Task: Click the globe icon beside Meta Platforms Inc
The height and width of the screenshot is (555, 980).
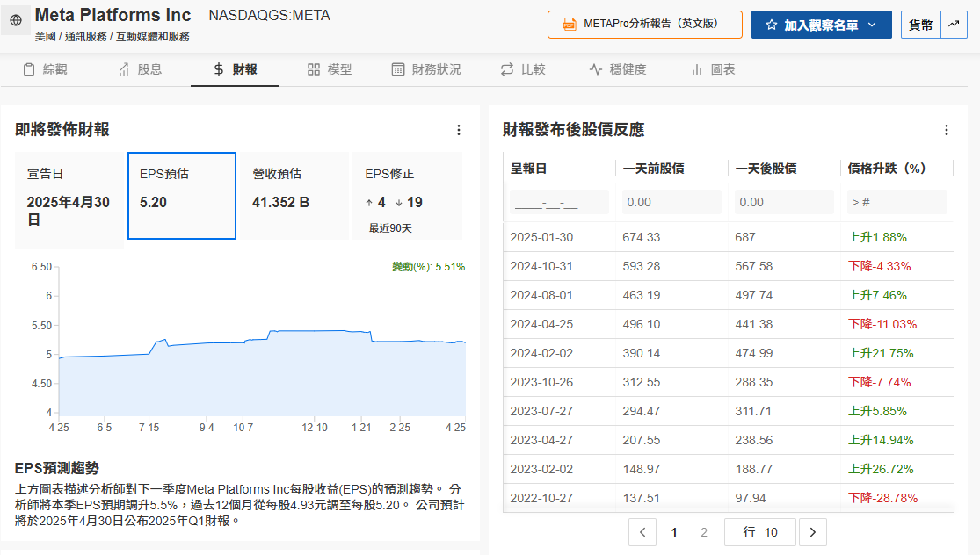Action: 16,20
